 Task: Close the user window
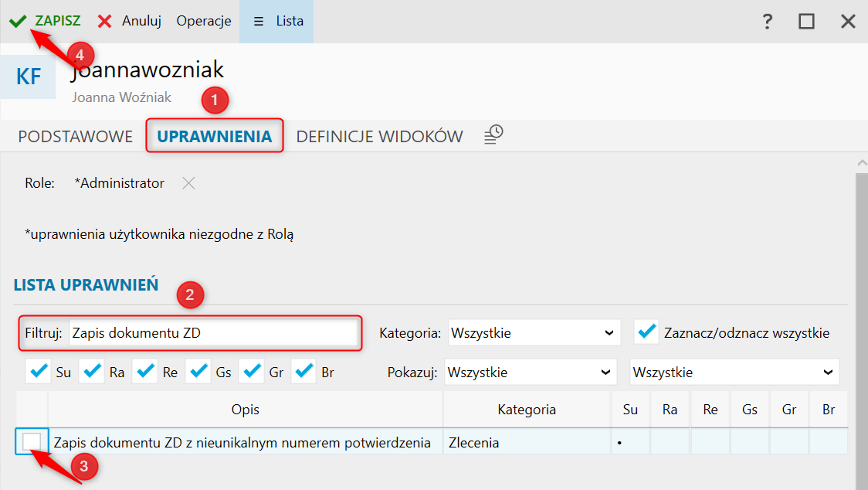[848, 22]
